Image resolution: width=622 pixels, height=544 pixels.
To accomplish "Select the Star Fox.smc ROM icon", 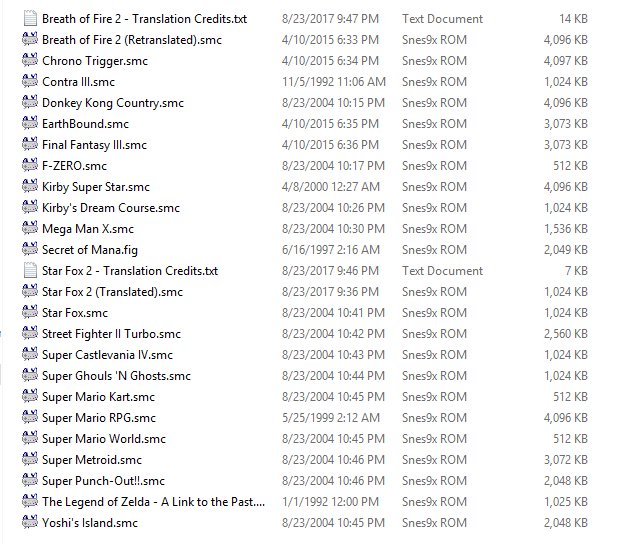I will [x=30, y=313].
